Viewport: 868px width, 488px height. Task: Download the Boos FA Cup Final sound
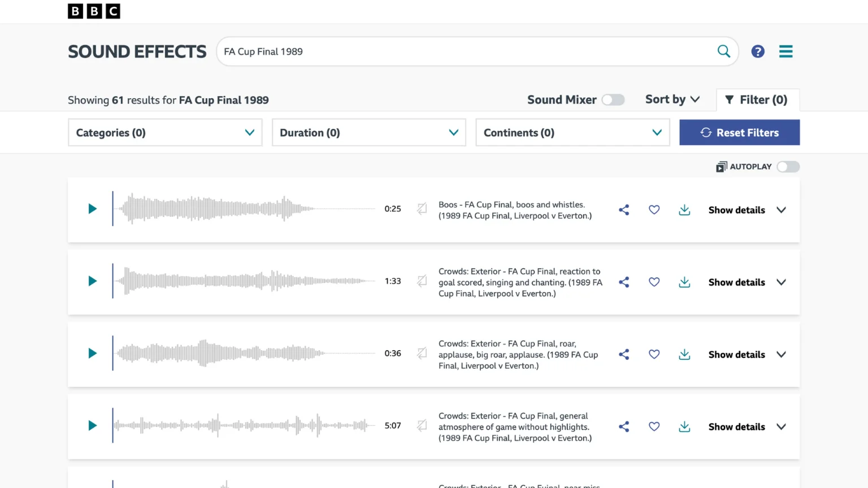[x=684, y=210]
